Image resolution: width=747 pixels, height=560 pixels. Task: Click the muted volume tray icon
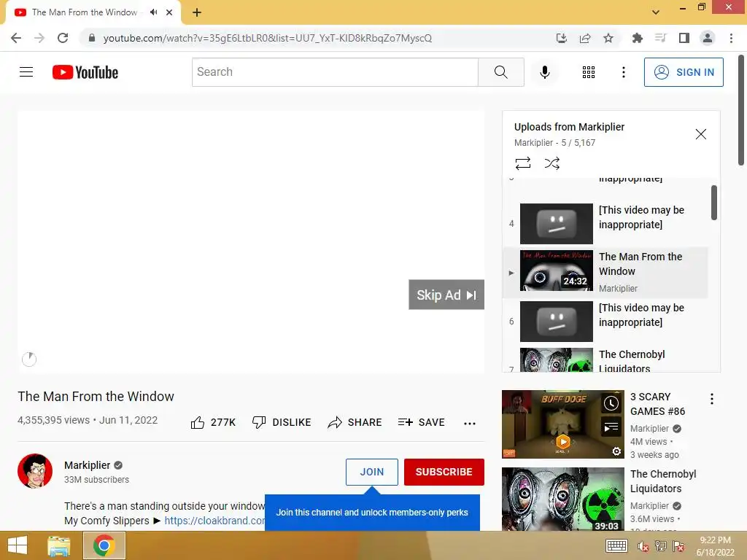pyautogui.click(x=643, y=546)
